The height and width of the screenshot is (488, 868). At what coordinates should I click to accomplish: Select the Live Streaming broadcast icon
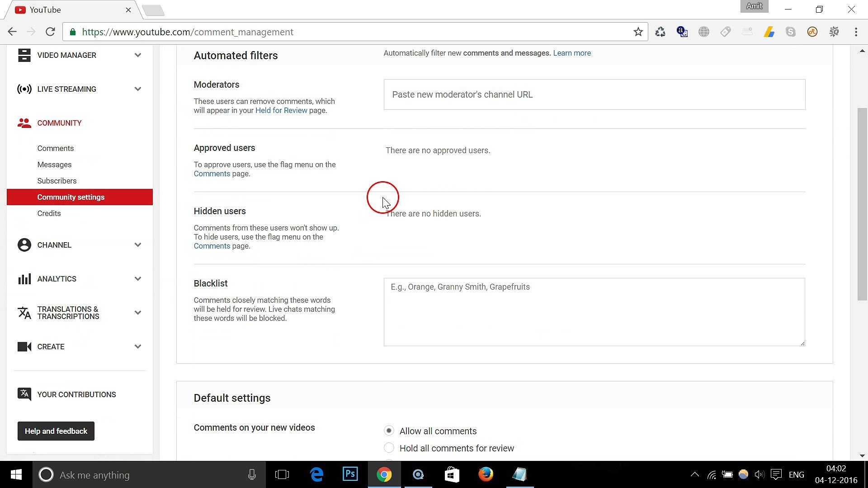(x=24, y=89)
